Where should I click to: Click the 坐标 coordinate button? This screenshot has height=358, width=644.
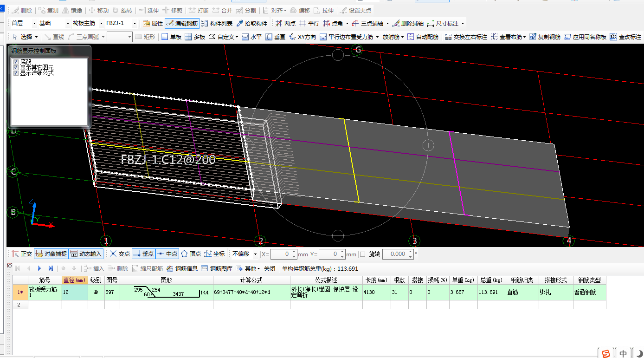click(214, 254)
